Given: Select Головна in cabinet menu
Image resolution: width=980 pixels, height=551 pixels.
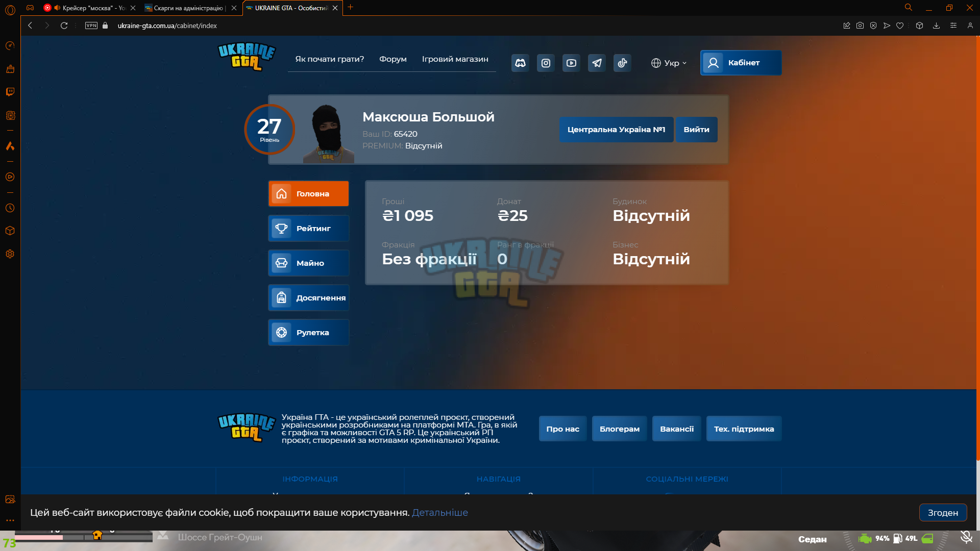Looking at the screenshot, I should tap(309, 194).
